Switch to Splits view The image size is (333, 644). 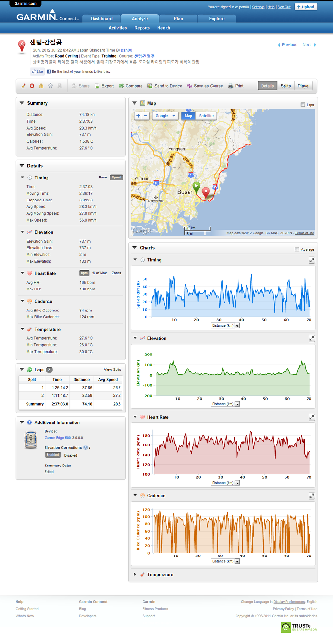(285, 86)
